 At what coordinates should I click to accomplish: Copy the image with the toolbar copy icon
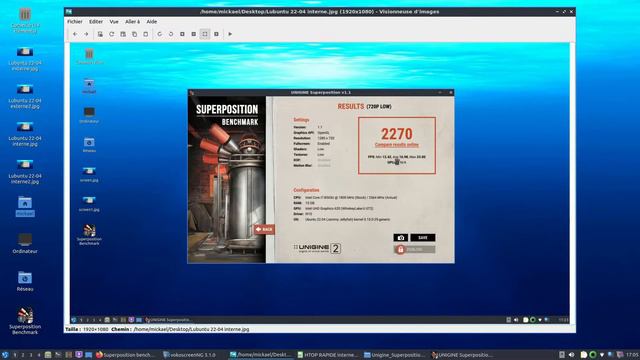134,34
